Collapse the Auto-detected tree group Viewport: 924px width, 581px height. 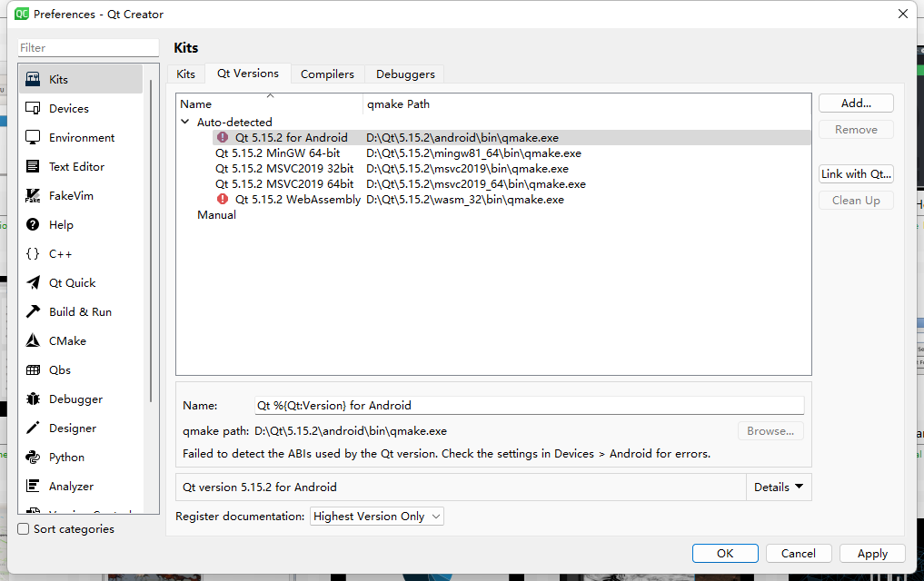(x=185, y=122)
